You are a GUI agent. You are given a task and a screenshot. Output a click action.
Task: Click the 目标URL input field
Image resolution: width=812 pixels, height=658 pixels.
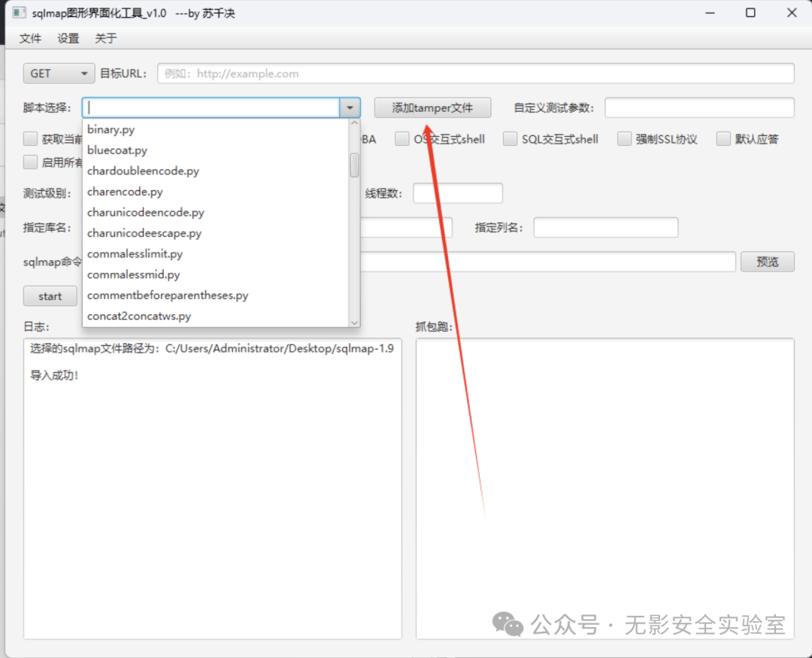475,74
